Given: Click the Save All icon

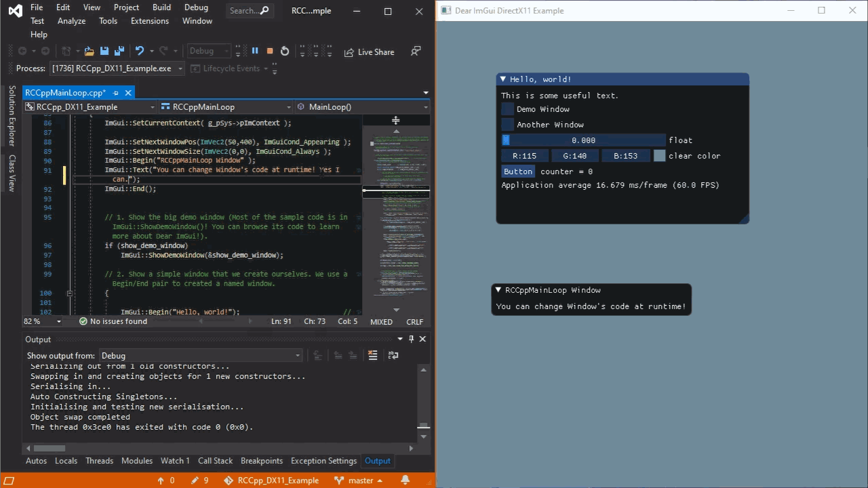Looking at the screenshot, I should coord(119,52).
